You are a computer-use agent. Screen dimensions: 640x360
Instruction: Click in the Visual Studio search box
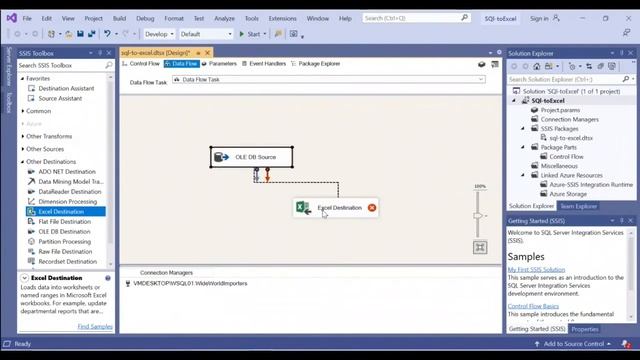click(416, 18)
